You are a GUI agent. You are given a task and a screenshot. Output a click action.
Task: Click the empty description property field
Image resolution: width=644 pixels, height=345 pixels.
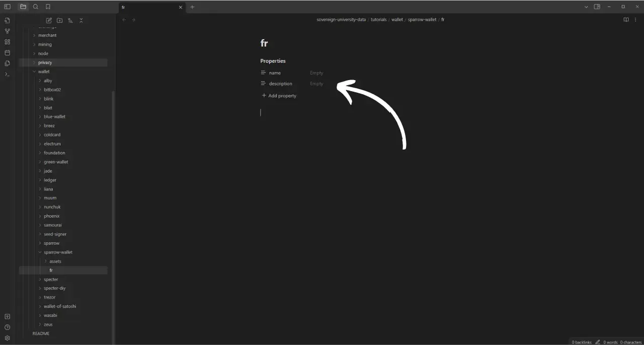[316, 84]
